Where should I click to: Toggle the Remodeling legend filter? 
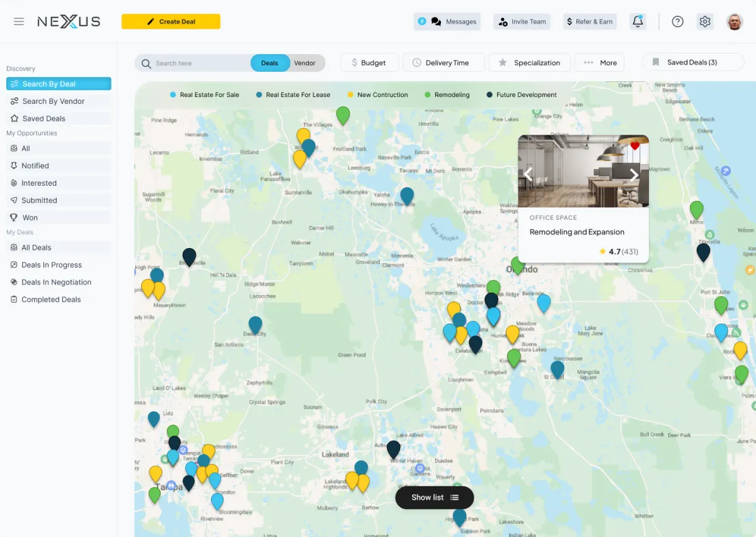coord(447,95)
